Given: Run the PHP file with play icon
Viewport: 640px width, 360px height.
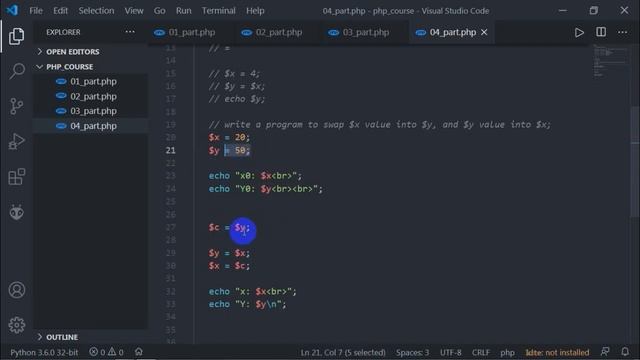Looking at the screenshot, I should pos(579,32).
